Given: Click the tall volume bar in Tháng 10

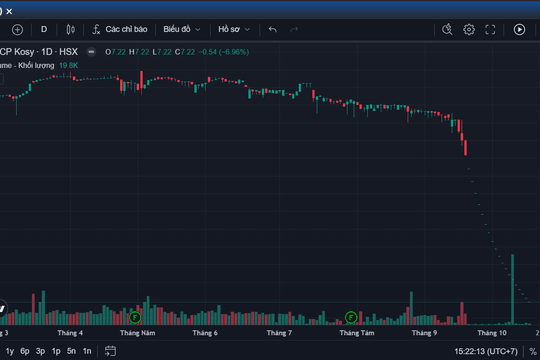Looking at the screenshot, I should [x=512, y=289].
